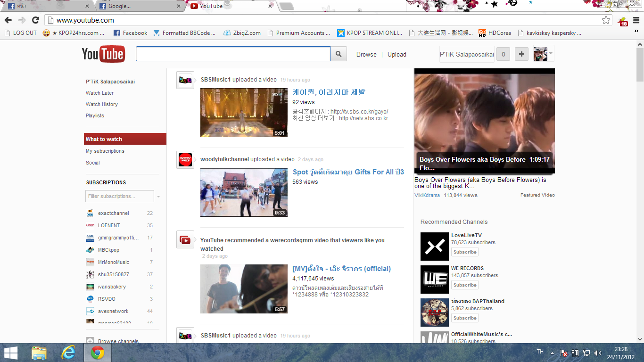
Task: Click the WE RECORDS channel logo
Action: 435,280
